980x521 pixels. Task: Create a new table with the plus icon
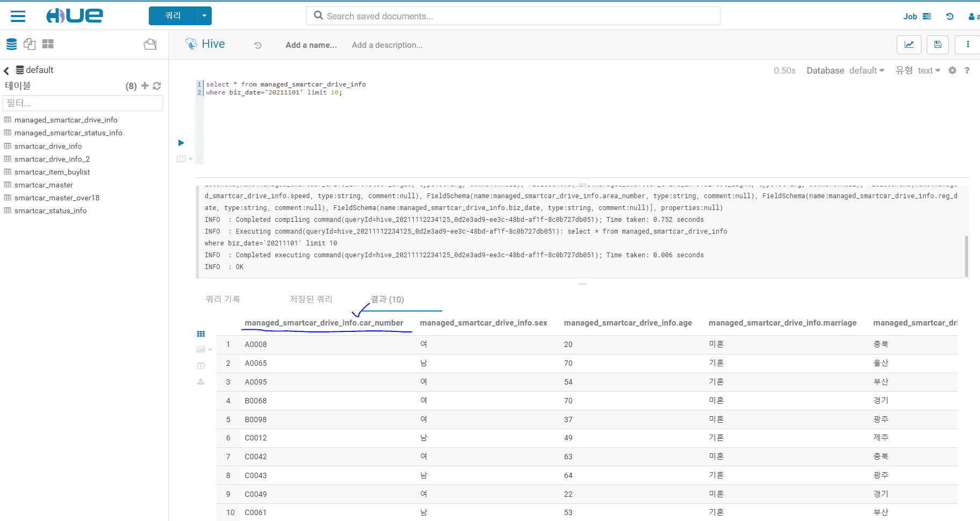[145, 85]
